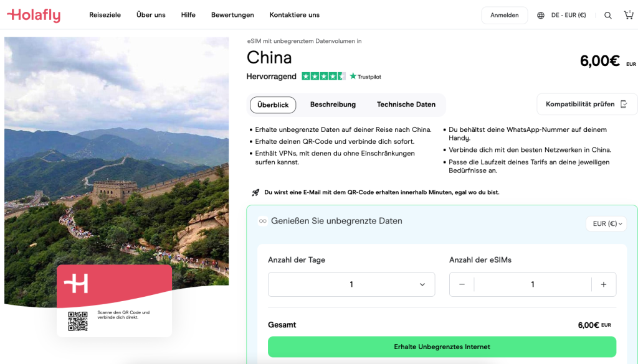Open the Bewertungen page link
Screen dimensions: 638x364
232,15
